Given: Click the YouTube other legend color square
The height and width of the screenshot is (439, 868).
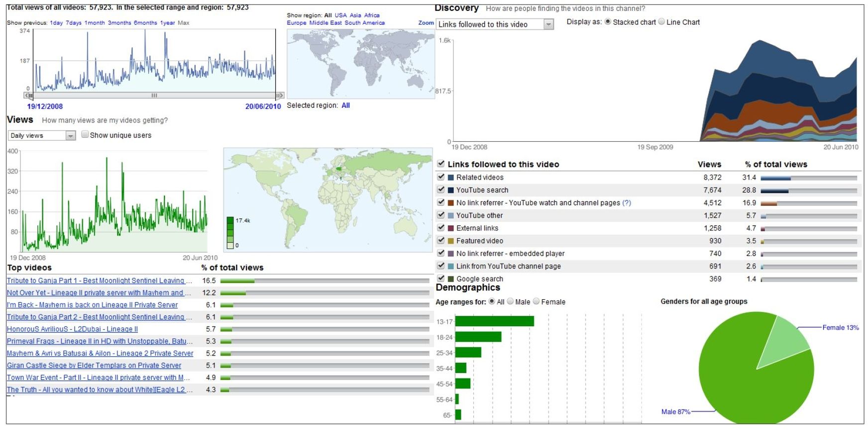Looking at the screenshot, I should [x=451, y=216].
